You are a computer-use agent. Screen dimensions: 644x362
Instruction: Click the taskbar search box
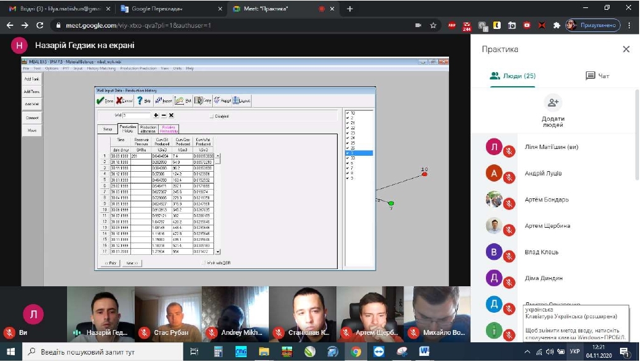tap(103, 352)
